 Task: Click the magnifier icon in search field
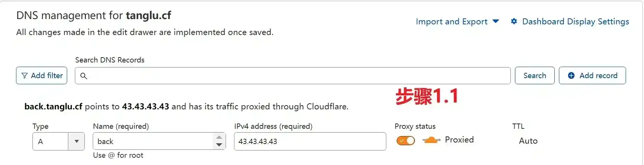point(84,76)
